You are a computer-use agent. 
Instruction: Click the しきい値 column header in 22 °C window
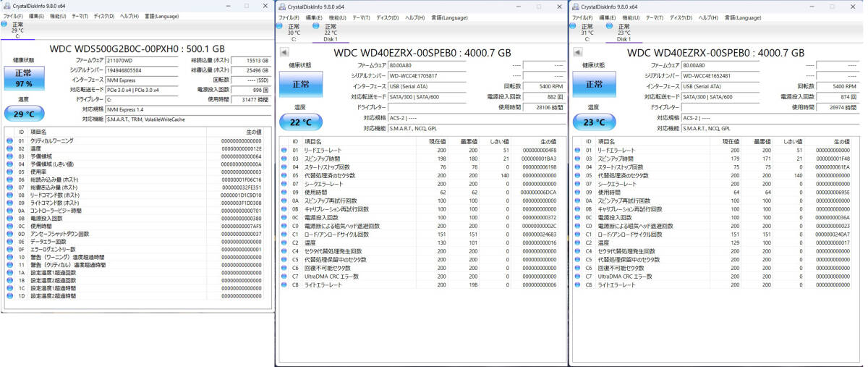click(x=498, y=141)
